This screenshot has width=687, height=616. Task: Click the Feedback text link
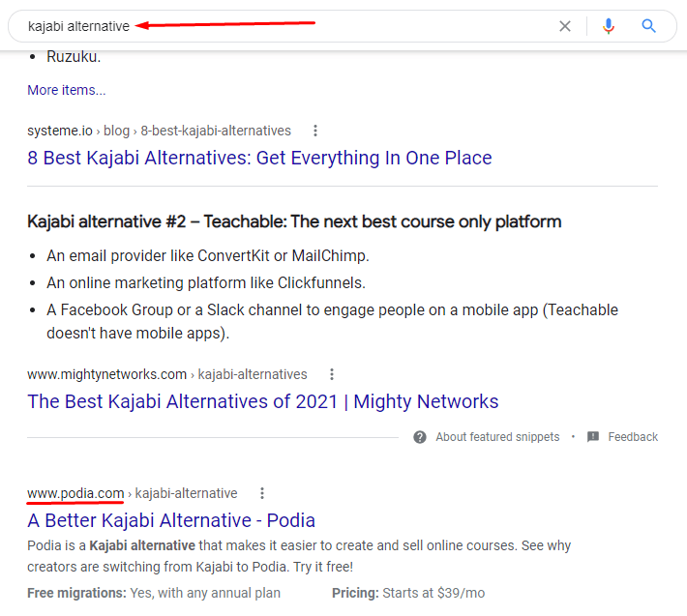(633, 437)
